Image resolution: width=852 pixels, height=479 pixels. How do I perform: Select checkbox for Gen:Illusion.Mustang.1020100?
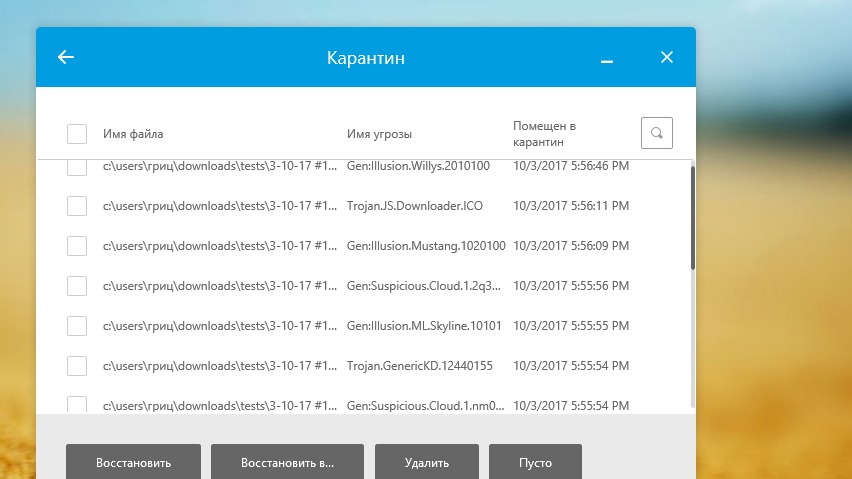tap(77, 246)
